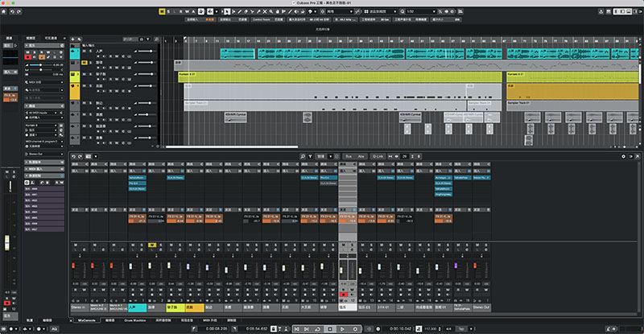Switch to the MIDI 外控 tab
The width and height of the screenshot is (644, 334).
(210, 320)
